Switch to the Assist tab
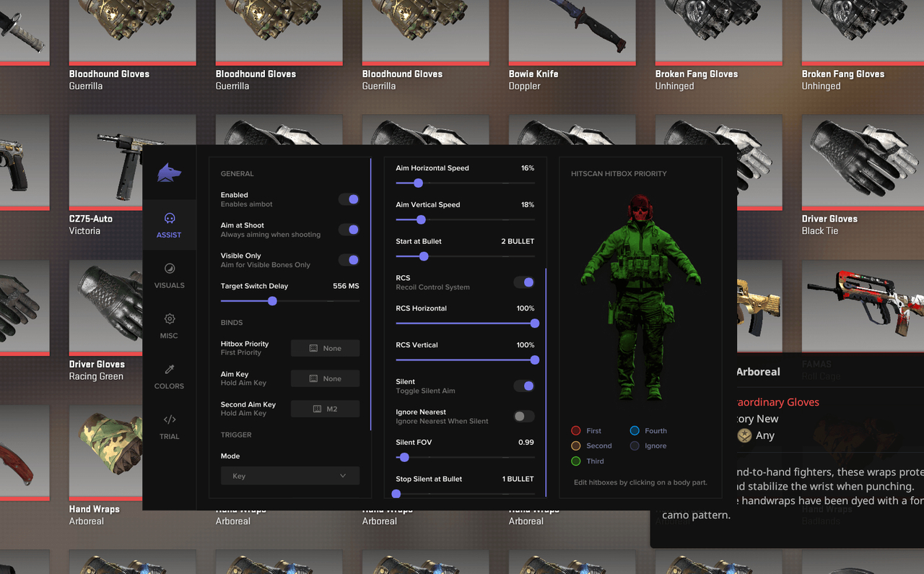924x574 pixels. coord(169,225)
